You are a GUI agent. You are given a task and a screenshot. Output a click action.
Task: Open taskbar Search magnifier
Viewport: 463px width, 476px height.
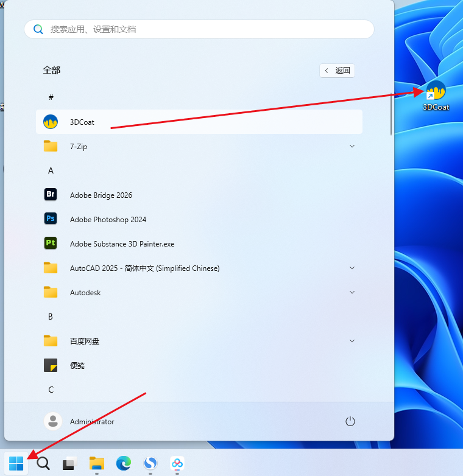(x=43, y=463)
